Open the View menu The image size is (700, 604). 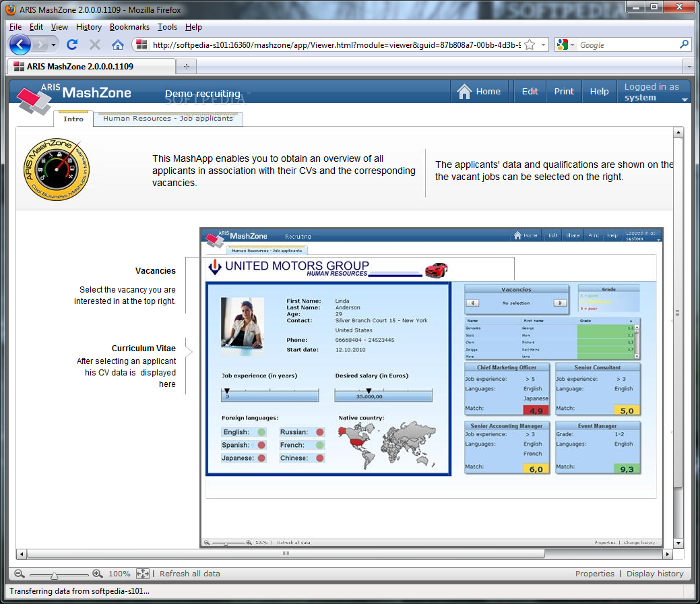tap(59, 27)
